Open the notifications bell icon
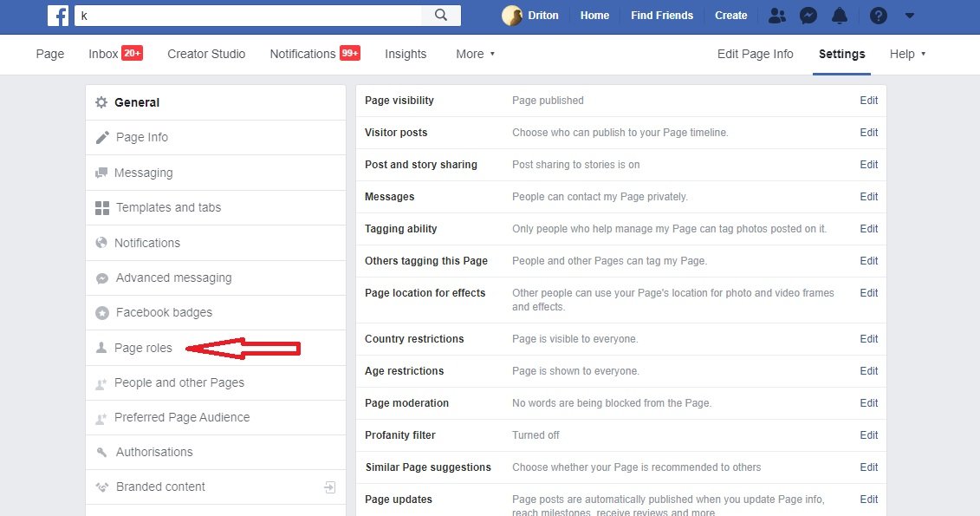980x516 pixels. click(x=839, y=16)
